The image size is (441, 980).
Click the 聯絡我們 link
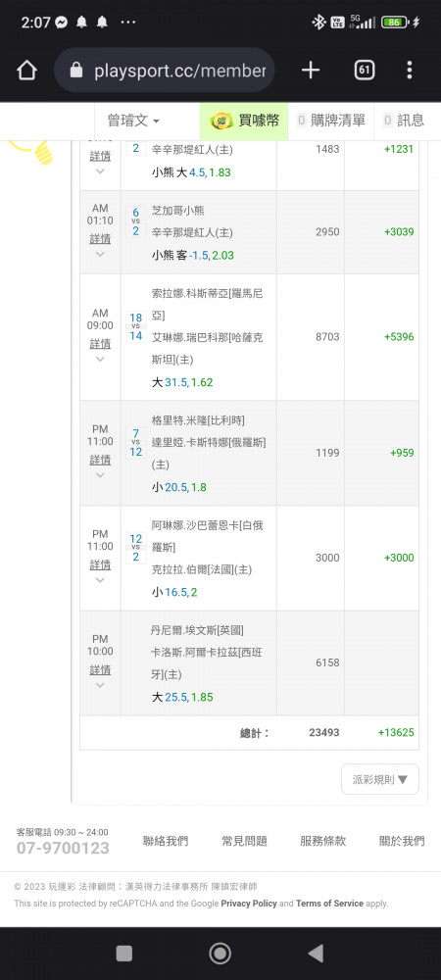[x=166, y=841]
